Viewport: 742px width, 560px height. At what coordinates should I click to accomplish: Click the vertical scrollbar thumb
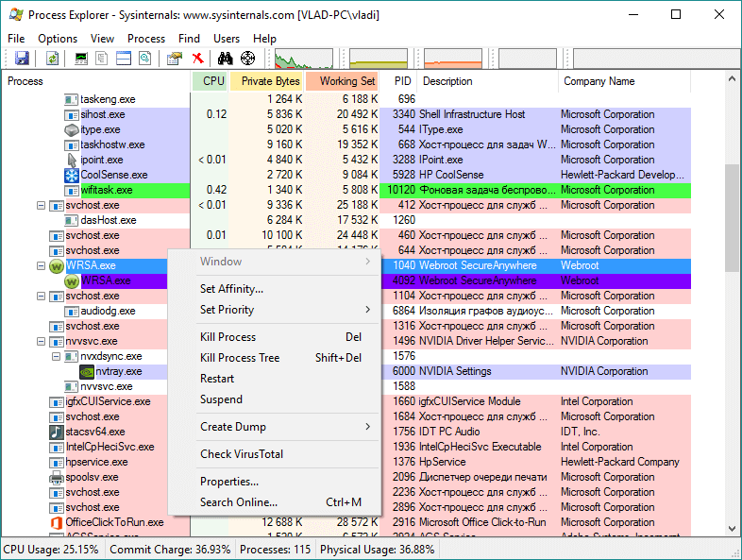click(732, 218)
